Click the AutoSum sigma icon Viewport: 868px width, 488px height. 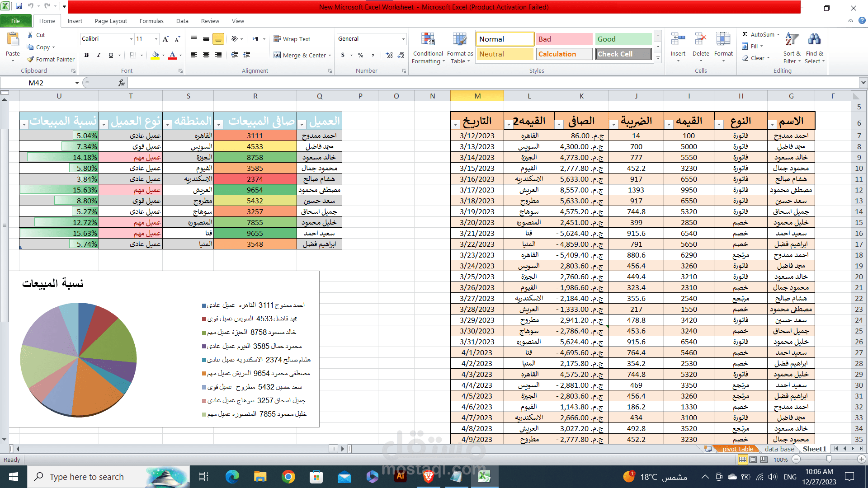[745, 34]
